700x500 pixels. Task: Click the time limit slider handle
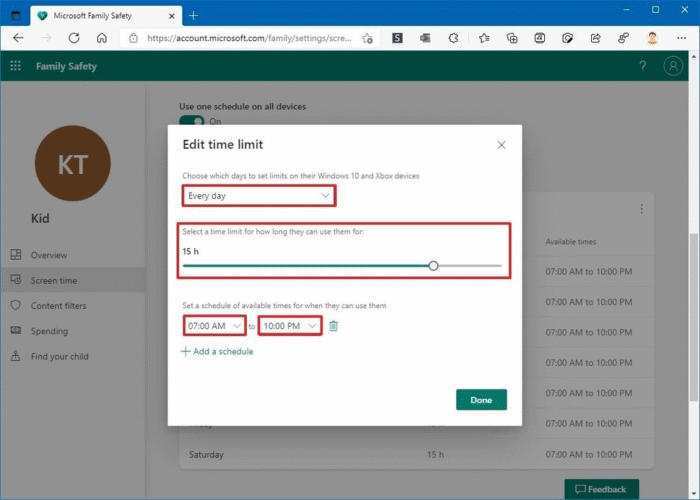pyautogui.click(x=433, y=266)
